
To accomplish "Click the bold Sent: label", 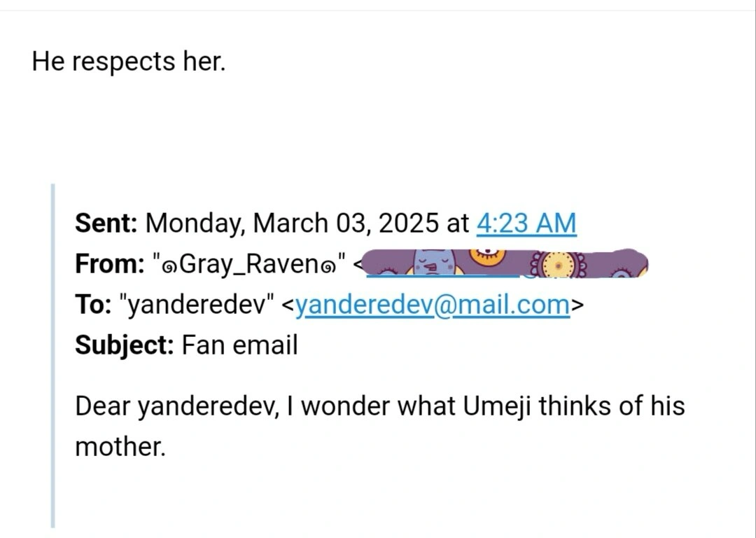I will [108, 223].
